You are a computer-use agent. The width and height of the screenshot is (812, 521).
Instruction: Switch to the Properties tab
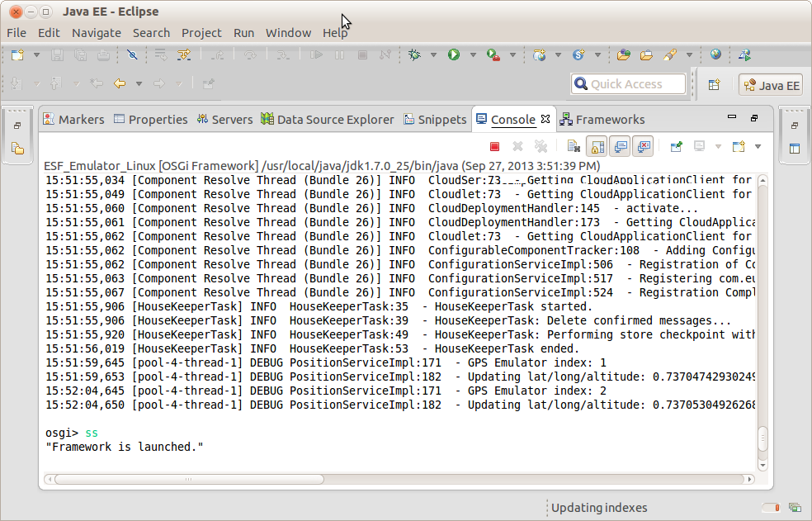[151, 119]
